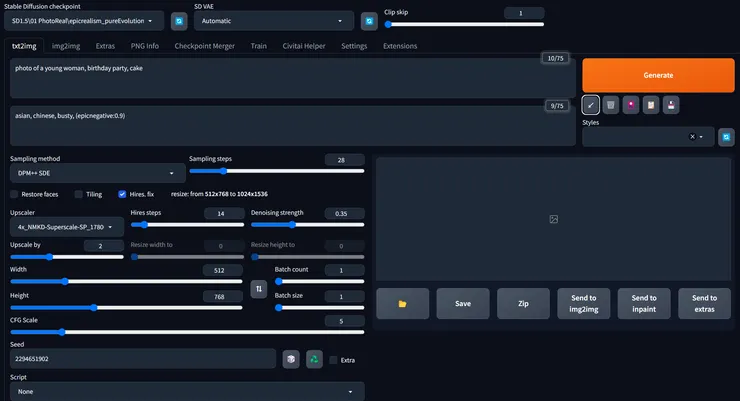Image resolution: width=740 pixels, height=401 pixels.
Task: Open the Train tab
Action: click(x=259, y=46)
